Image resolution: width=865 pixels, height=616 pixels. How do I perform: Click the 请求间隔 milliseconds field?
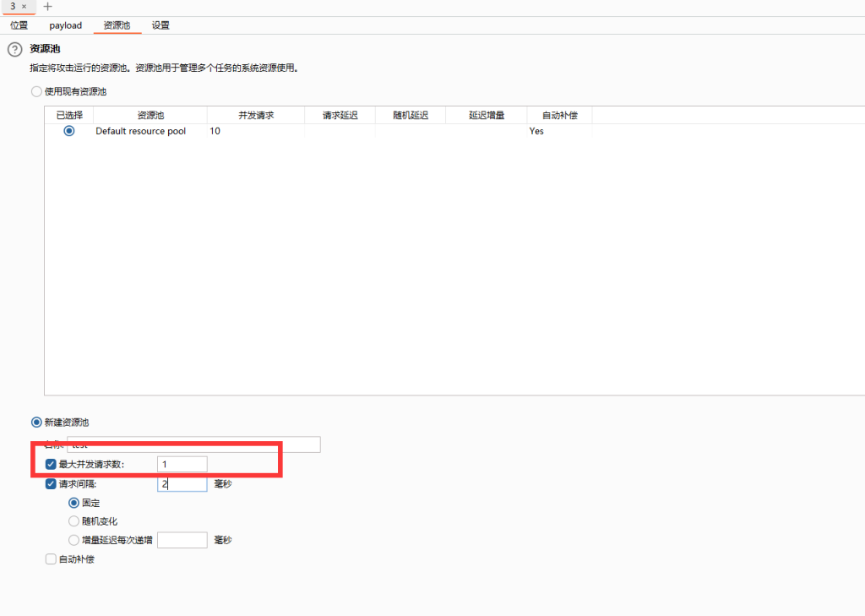182,484
